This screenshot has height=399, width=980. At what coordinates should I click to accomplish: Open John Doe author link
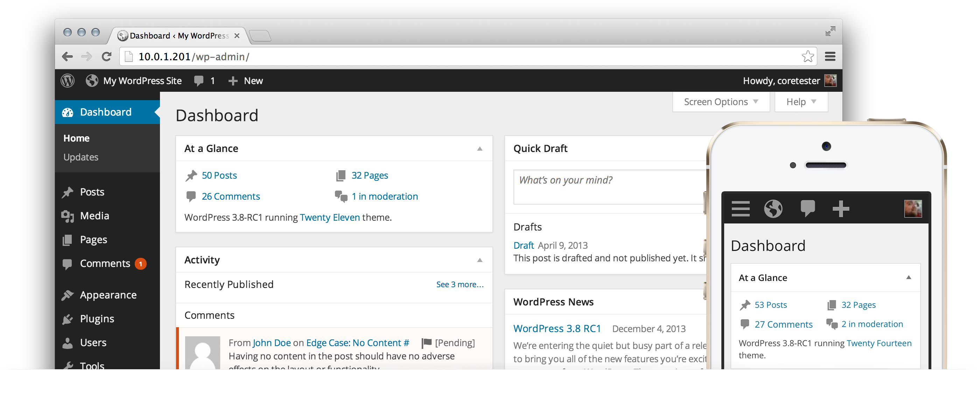[x=271, y=343]
